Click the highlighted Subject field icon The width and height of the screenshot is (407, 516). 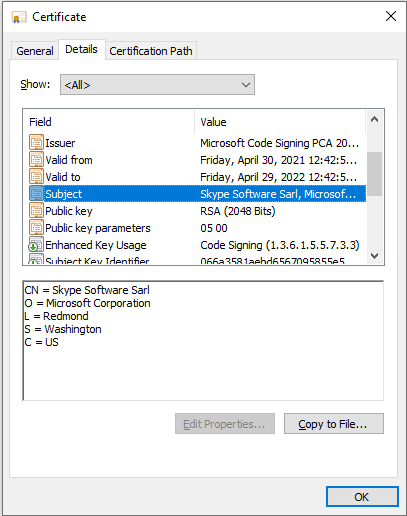[36, 194]
